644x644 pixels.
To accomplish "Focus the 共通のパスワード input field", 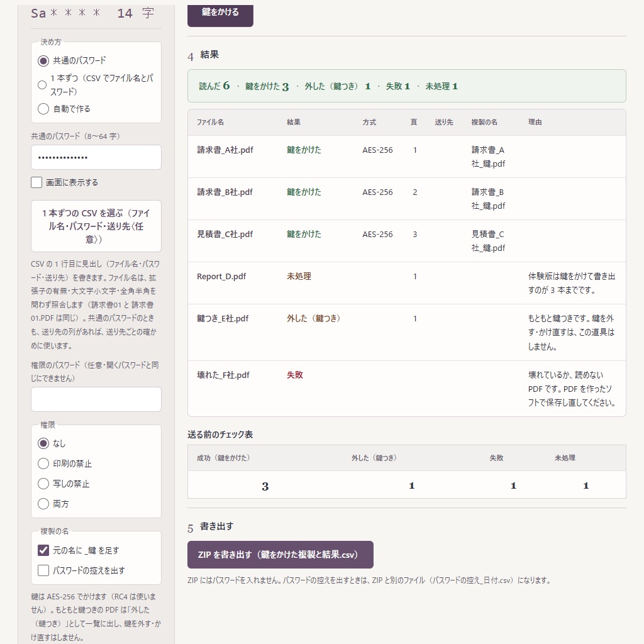I will click(x=96, y=157).
